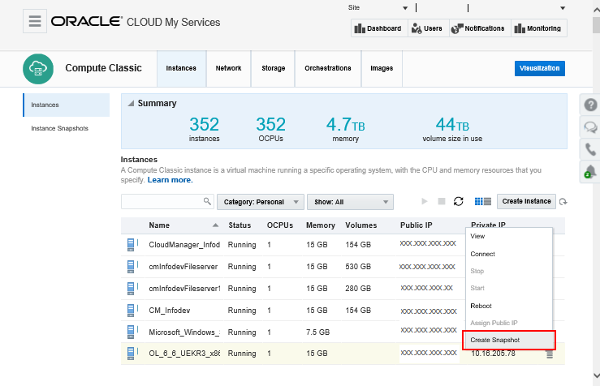This screenshot has width=600, height=386.
Task: Click the Stop instance square icon
Action: click(441, 201)
